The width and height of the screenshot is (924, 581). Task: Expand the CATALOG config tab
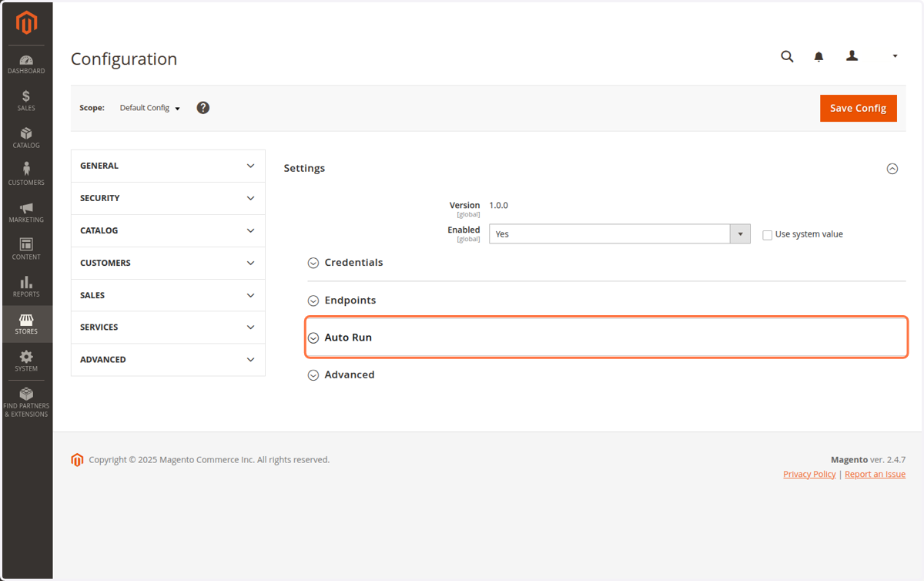[x=168, y=230]
